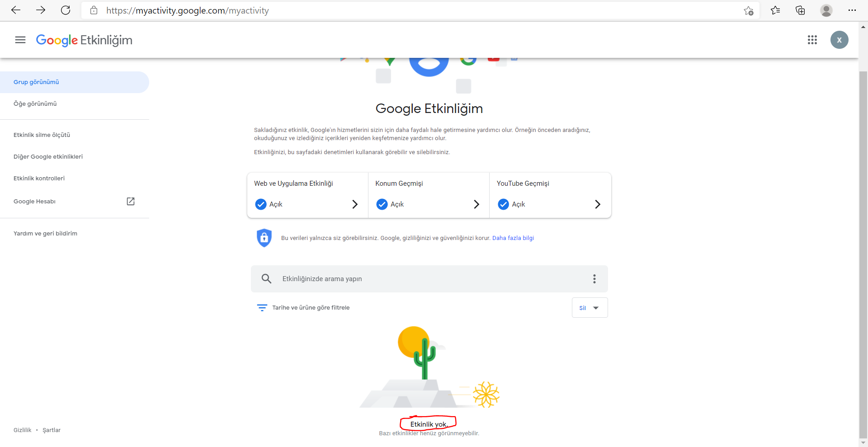Go back using the browser back arrow
Image resolution: width=868 pixels, height=447 pixels.
pos(16,10)
